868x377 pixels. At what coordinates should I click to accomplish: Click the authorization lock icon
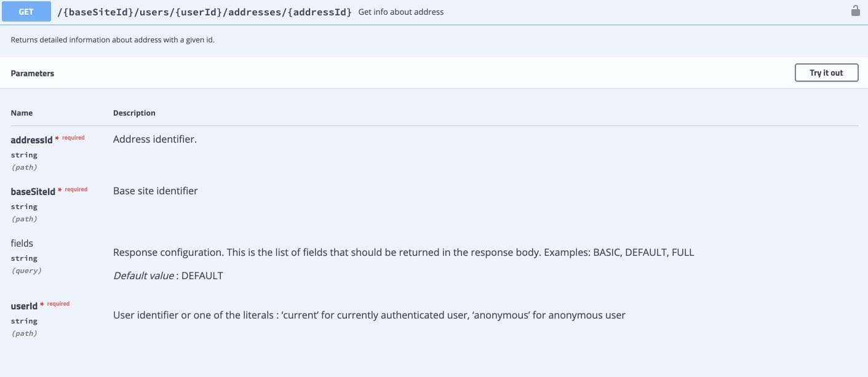(855, 10)
